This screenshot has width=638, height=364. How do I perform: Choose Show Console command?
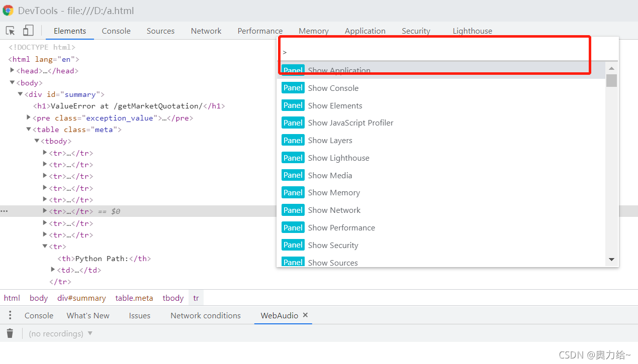coord(441,88)
